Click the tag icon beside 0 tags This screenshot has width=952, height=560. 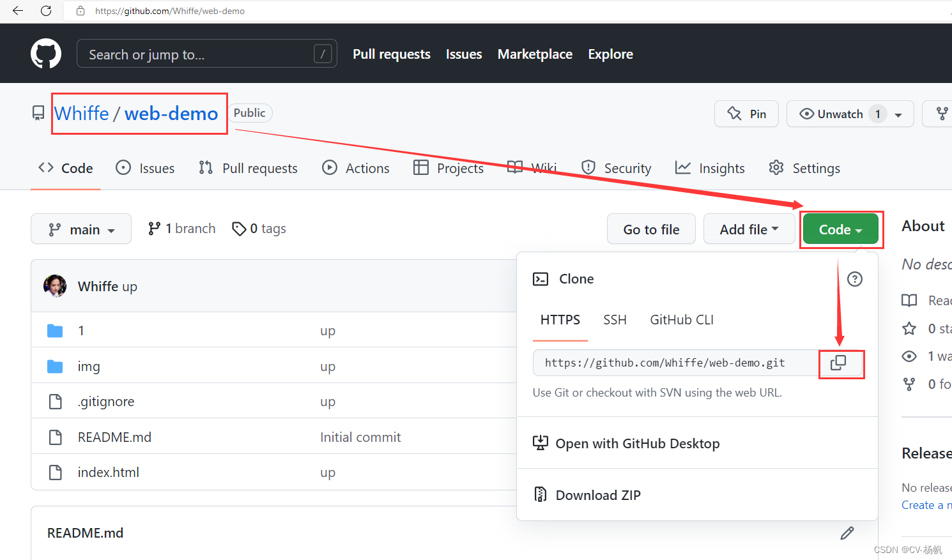[x=239, y=229]
